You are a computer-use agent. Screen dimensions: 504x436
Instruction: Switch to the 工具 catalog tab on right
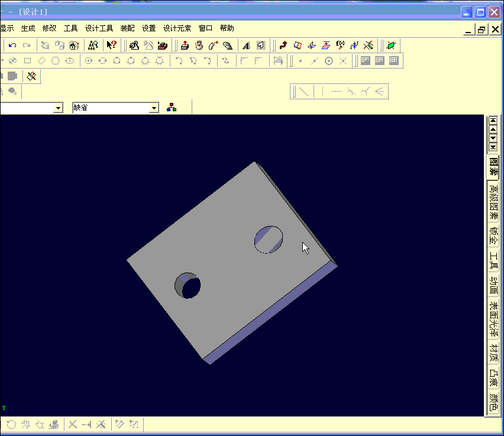[x=493, y=260]
